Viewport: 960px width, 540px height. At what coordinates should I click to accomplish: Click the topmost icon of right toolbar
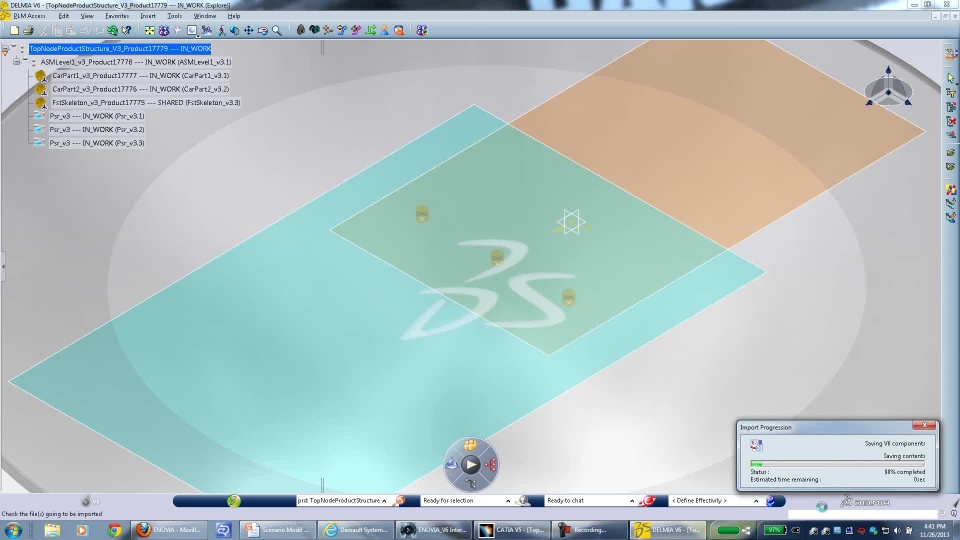click(951, 54)
